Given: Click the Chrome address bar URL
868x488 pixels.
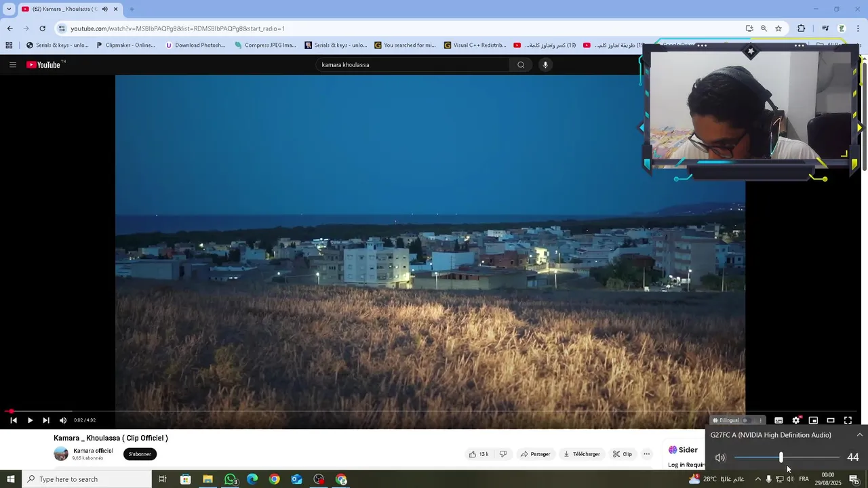Looking at the screenshot, I should [178, 28].
